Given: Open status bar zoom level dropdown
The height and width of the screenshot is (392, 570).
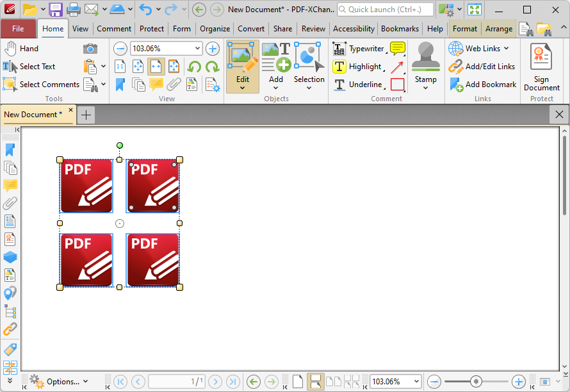Looking at the screenshot, I should pos(416,382).
